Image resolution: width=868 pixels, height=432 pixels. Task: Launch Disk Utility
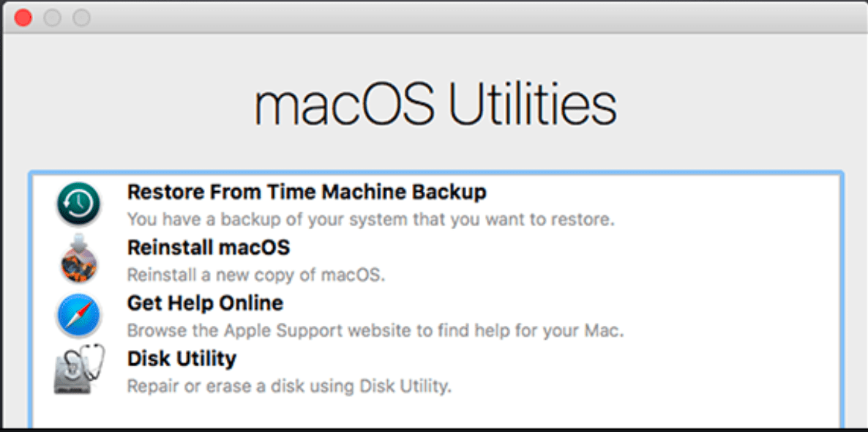coord(182,359)
